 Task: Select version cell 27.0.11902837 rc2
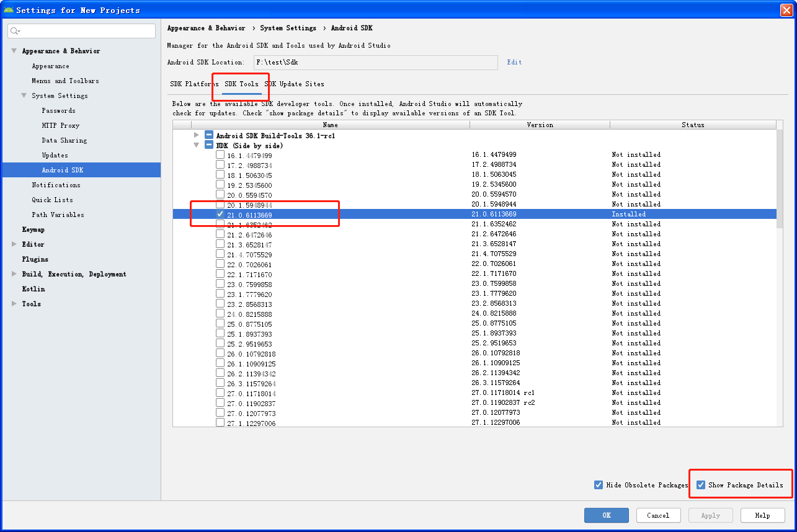[x=503, y=403]
